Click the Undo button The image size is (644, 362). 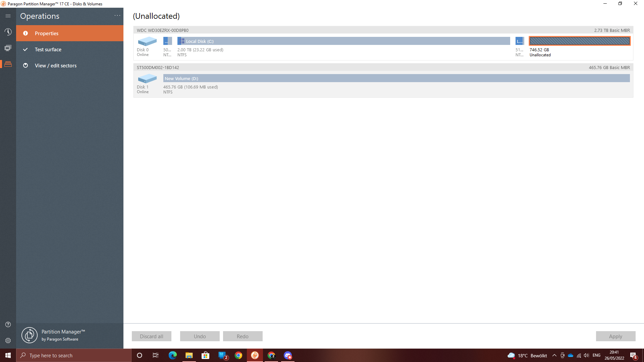click(x=200, y=336)
